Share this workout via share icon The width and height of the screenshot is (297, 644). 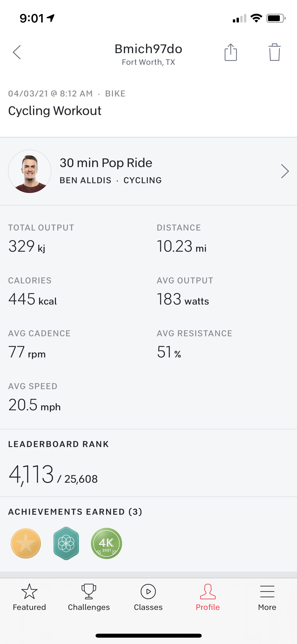231,52
